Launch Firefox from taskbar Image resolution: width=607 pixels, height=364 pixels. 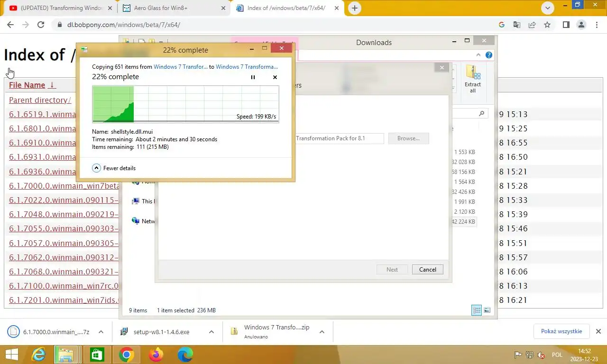(156, 355)
